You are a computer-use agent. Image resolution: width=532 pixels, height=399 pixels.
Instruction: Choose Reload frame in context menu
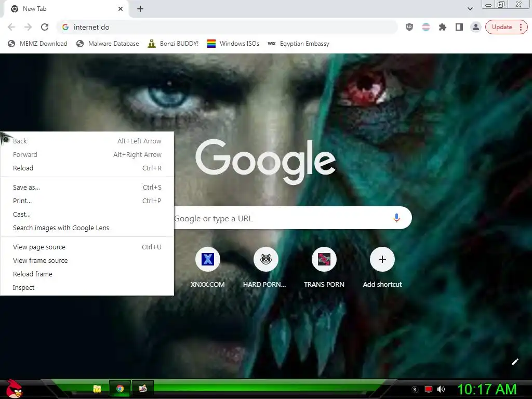(87, 274)
